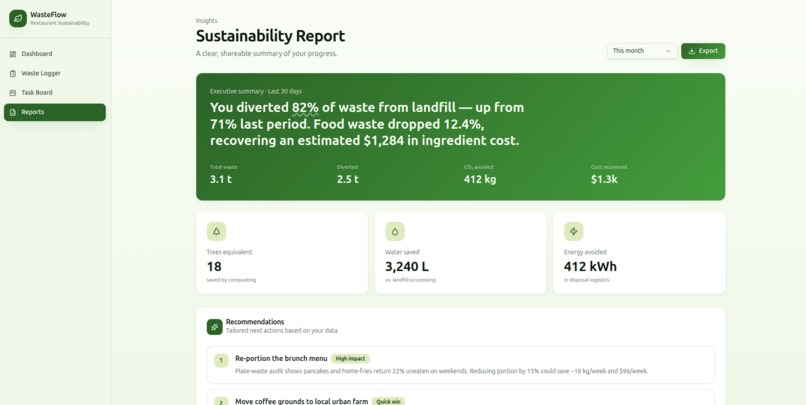Image resolution: width=806 pixels, height=405 pixels.
Task: Click the tree icon on Trees equivalent card
Action: click(216, 232)
